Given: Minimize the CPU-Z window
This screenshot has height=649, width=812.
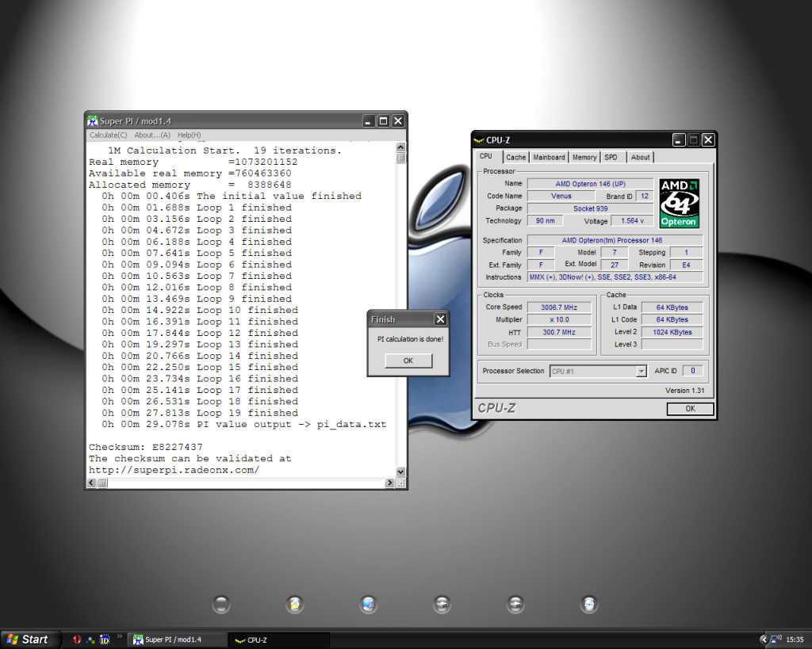Looking at the screenshot, I should pos(679,139).
